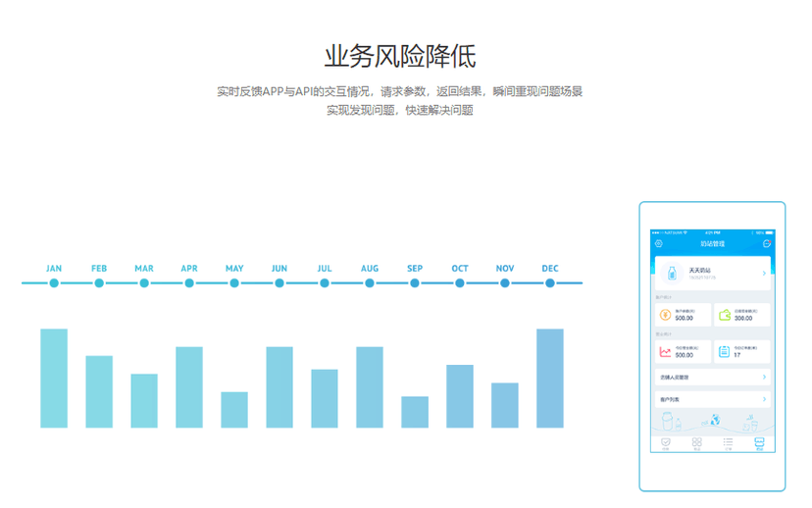Open the 客户列表 row
812x508 pixels.
[x=713, y=399]
